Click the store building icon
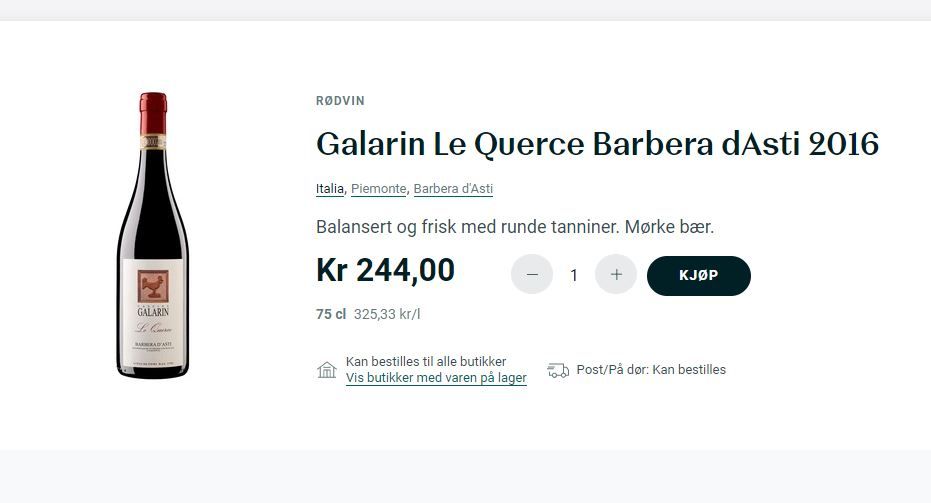The height and width of the screenshot is (503, 931). [x=327, y=370]
